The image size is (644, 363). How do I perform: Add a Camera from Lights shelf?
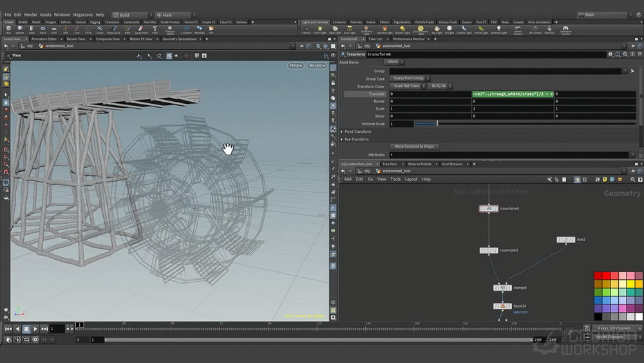point(307,30)
